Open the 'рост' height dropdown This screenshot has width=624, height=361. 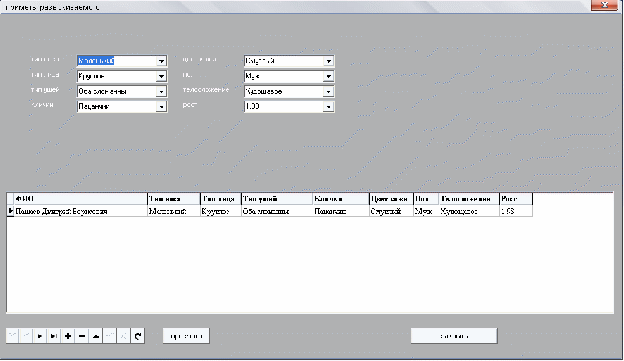[328, 106]
